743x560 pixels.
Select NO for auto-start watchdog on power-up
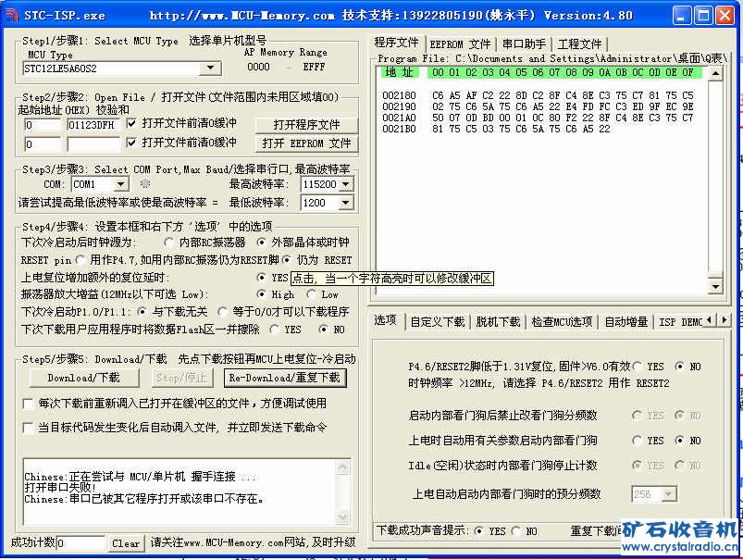point(679,440)
